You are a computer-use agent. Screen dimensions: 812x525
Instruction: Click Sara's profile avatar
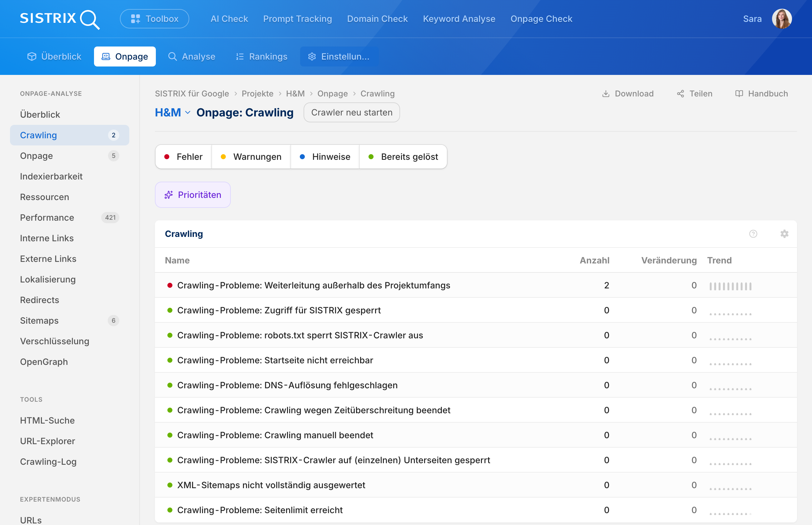(782, 19)
